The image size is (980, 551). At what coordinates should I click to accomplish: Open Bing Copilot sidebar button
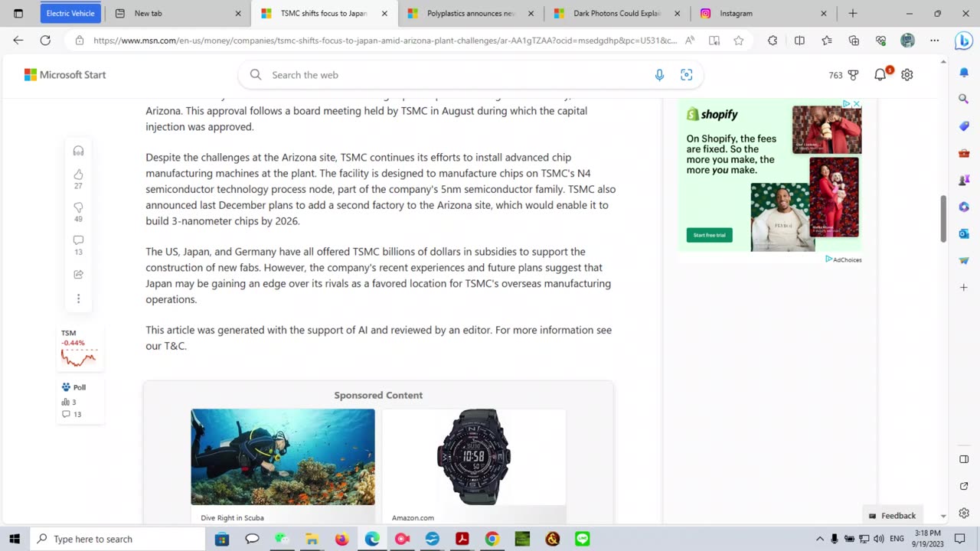click(x=964, y=41)
